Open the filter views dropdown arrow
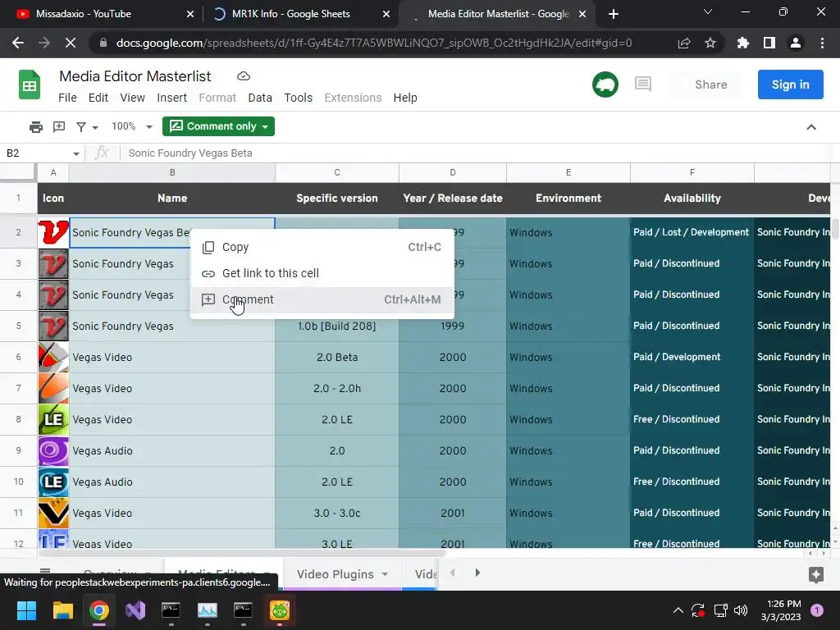 click(x=95, y=127)
